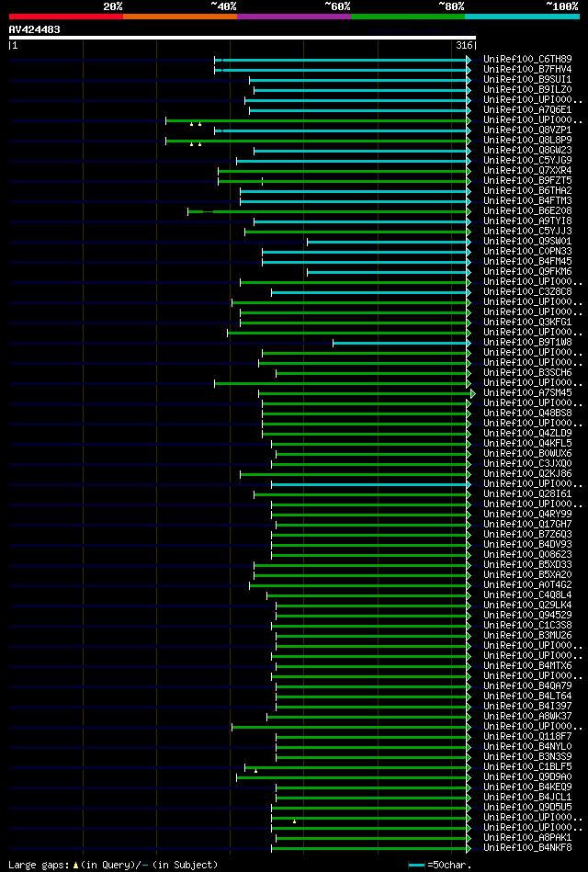This screenshot has height=872, width=588.
Task: Select the UniRef100_B6E208 label
Action: [527, 211]
